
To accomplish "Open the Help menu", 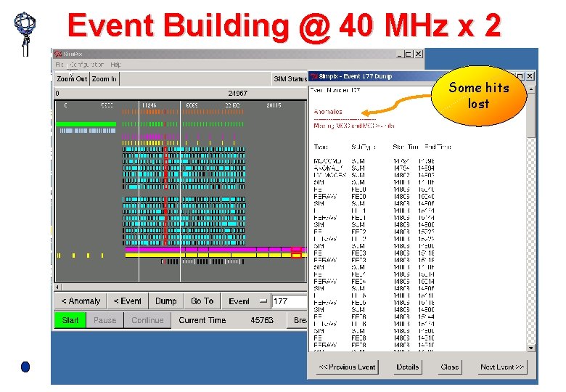I will click(115, 65).
